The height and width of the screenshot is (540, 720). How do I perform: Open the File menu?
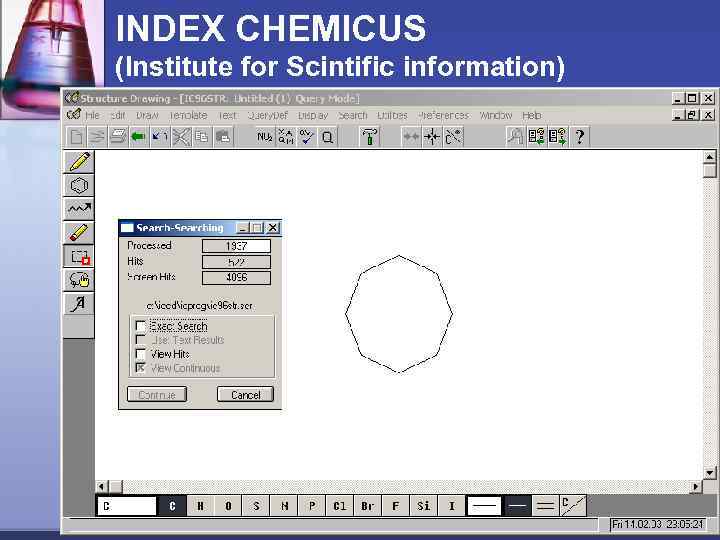(x=92, y=115)
